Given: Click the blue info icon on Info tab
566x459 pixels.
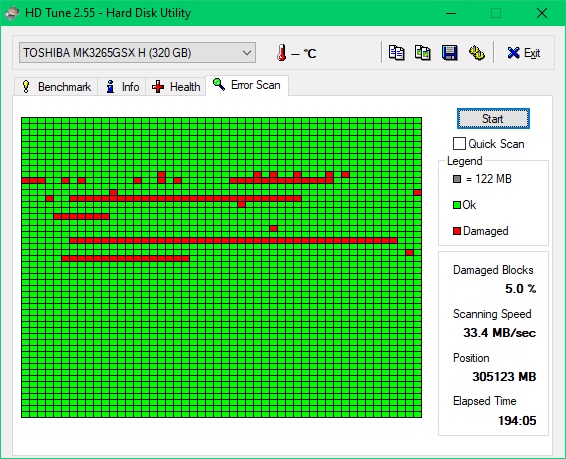Looking at the screenshot, I should pyautogui.click(x=110, y=87).
